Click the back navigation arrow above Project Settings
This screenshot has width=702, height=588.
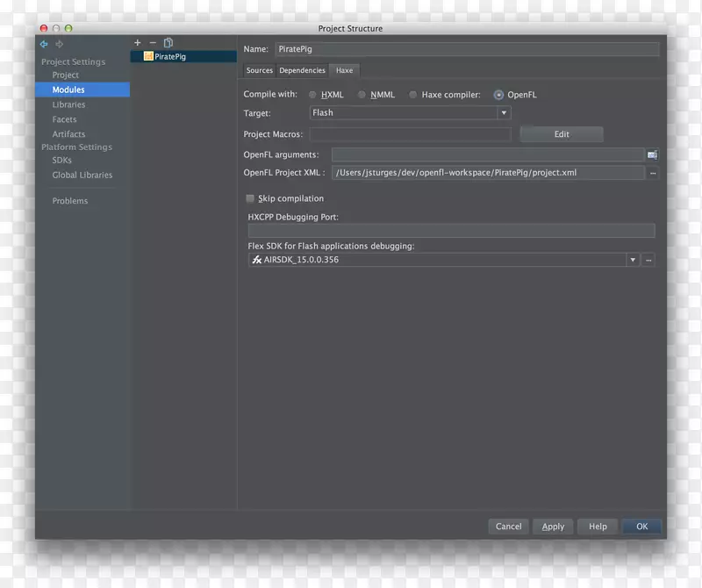(44, 43)
